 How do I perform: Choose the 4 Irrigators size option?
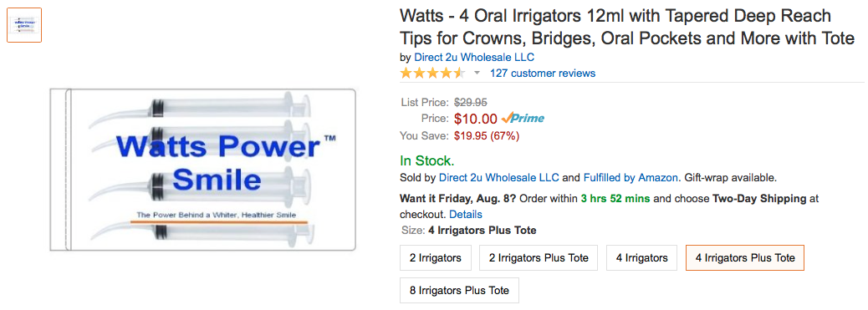coord(641,258)
